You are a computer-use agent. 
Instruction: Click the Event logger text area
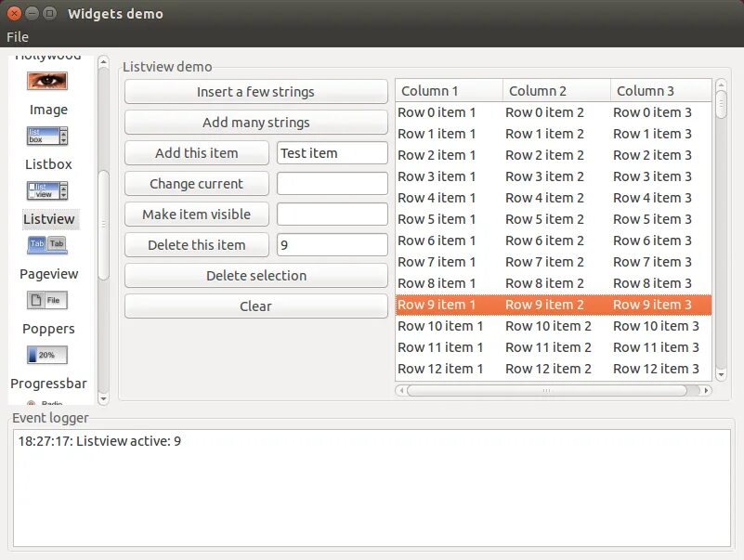(372, 488)
